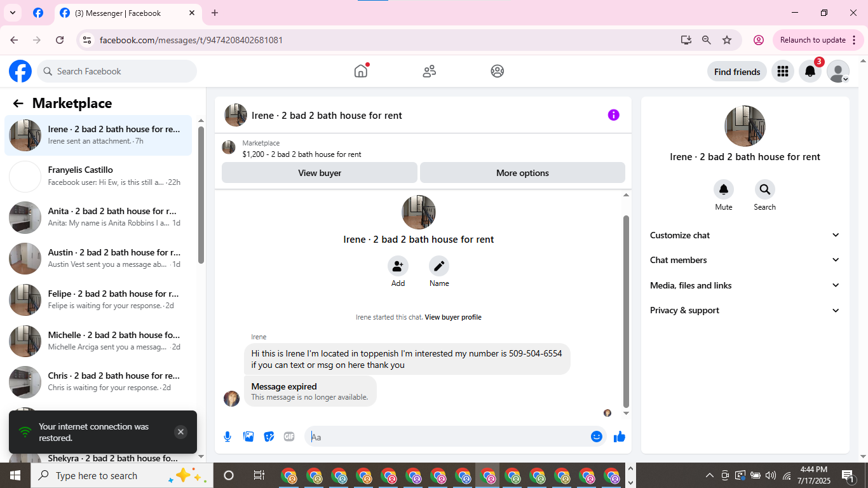Click the chat messages scrollbar

(x=626, y=311)
